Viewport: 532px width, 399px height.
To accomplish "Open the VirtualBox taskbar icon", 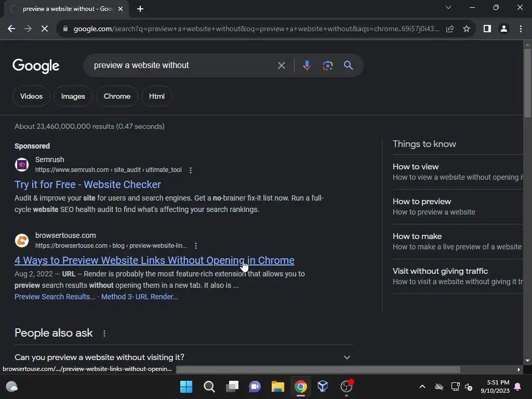I will coord(323,387).
